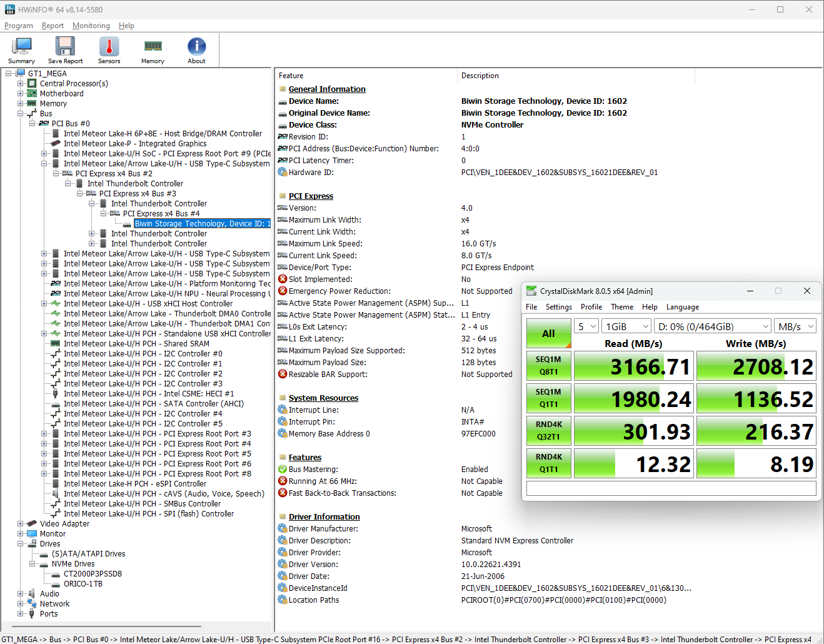Image resolution: width=824 pixels, height=644 pixels.
Task: Click the HWiNFO title bar icon
Action: (9, 9)
